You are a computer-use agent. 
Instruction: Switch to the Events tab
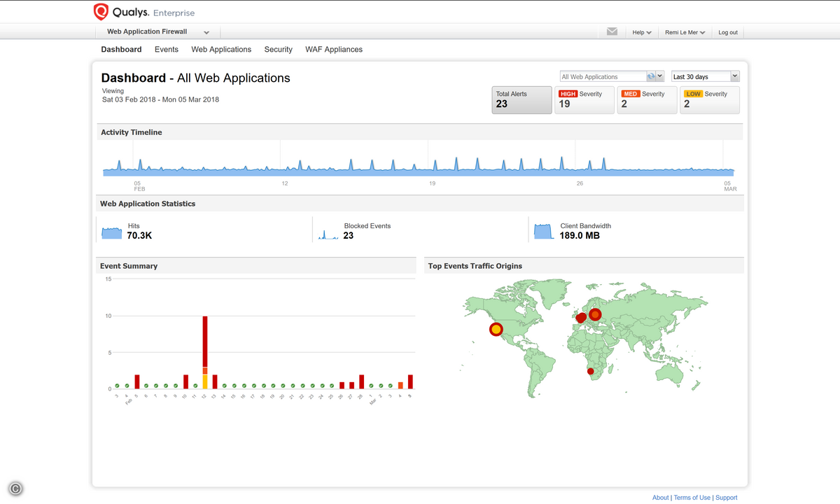click(x=167, y=50)
